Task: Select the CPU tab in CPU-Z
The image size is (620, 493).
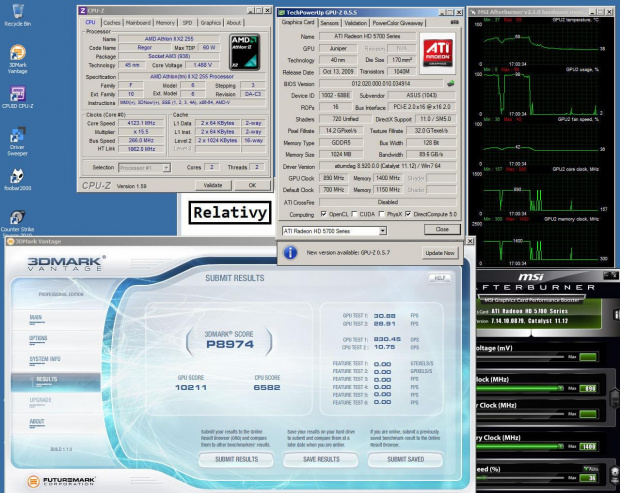Action: (91, 22)
